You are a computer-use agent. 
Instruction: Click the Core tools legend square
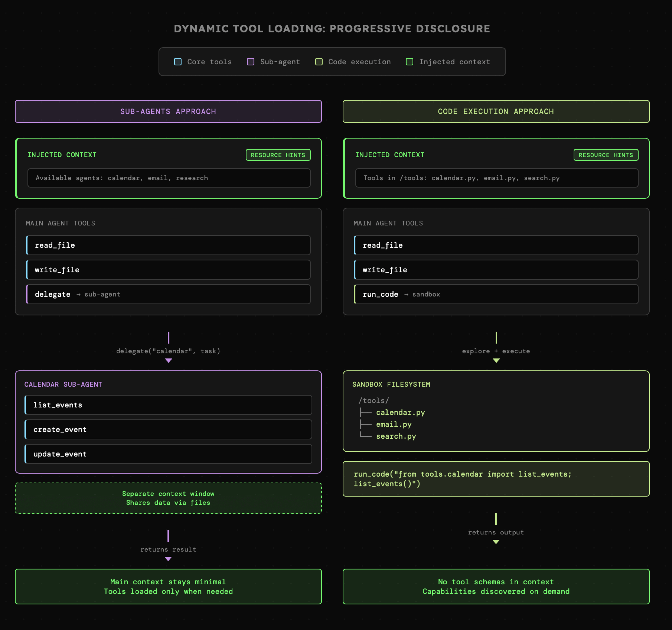pyautogui.click(x=178, y=61)
